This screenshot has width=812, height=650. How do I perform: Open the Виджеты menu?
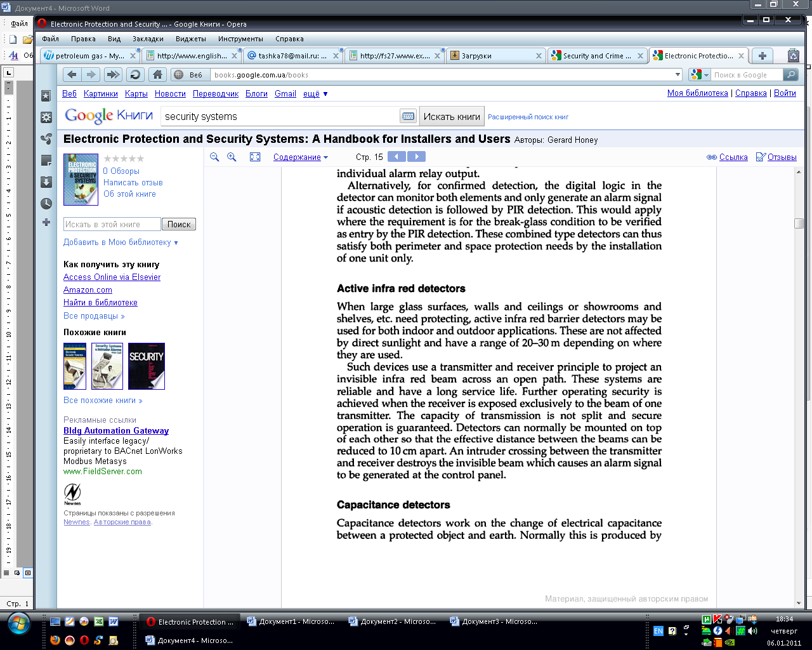(191, 39)
